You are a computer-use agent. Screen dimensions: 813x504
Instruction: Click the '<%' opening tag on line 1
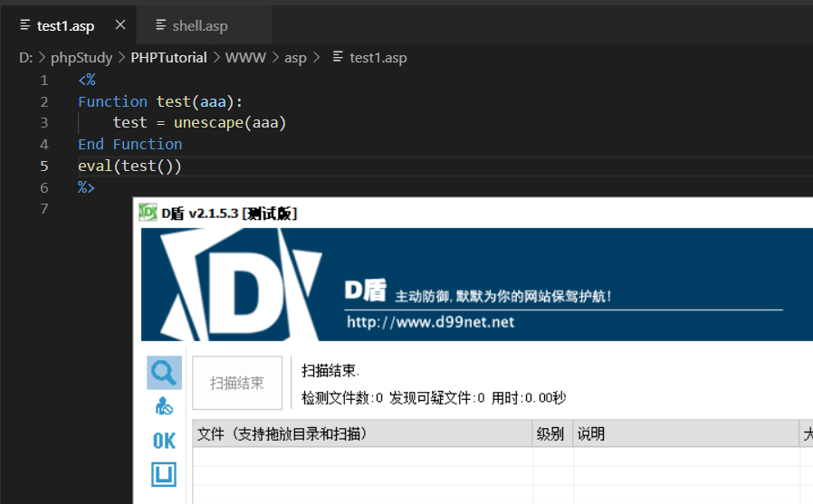pos(87,80)
